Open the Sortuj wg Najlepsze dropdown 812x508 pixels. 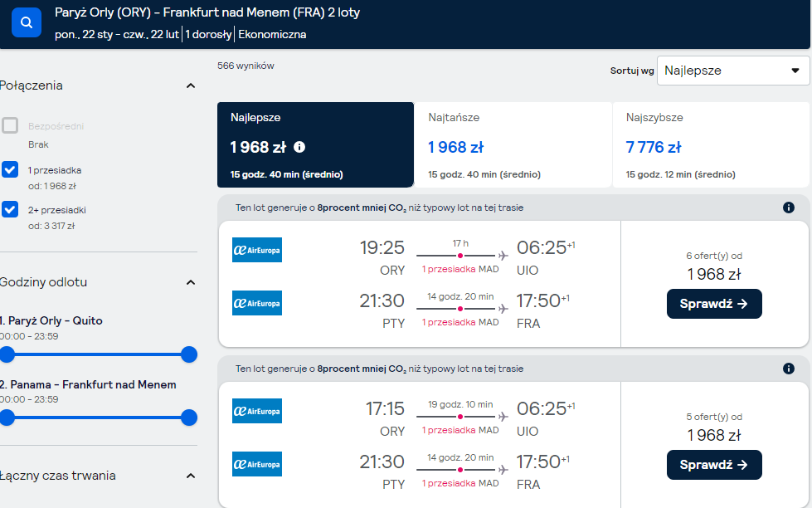click(732, 71)
